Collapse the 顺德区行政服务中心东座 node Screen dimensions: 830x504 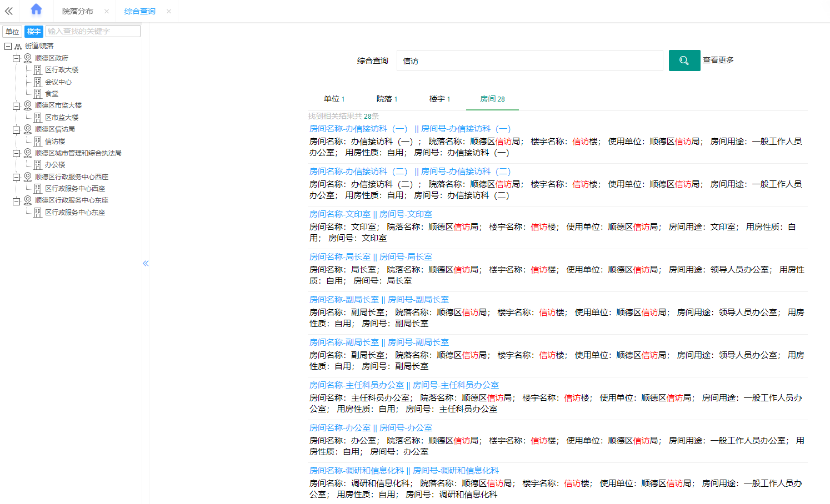(17, 200)
